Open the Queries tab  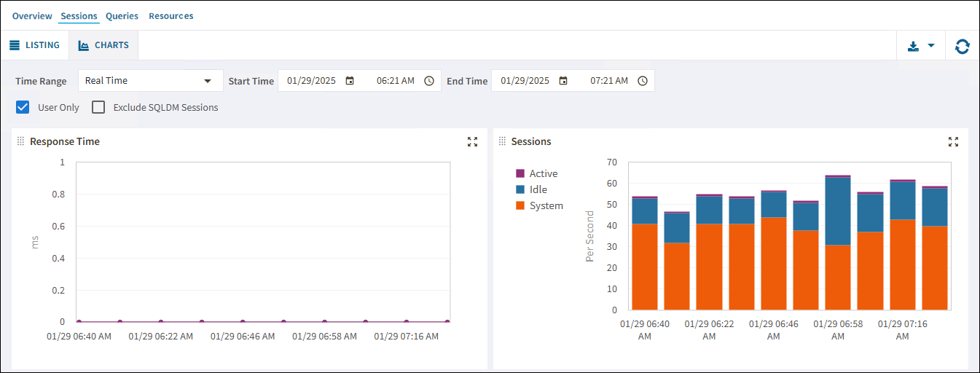tap(122, 15)
